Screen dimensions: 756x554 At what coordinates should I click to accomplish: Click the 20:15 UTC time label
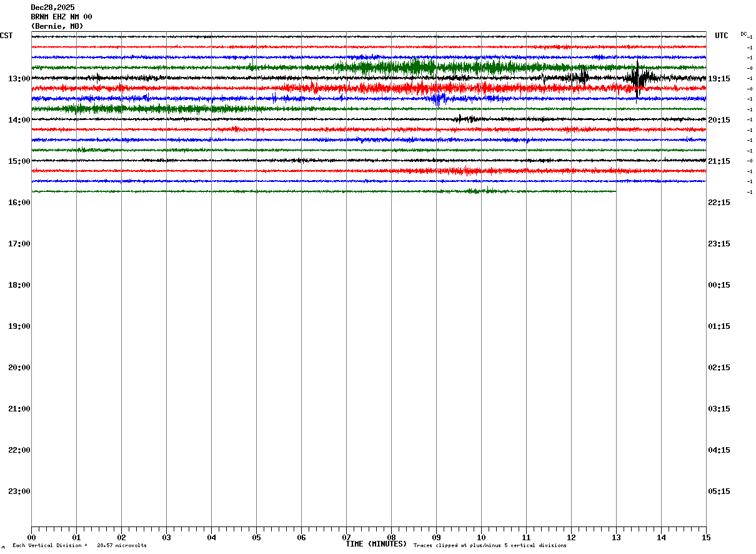(x=719, y=120)
